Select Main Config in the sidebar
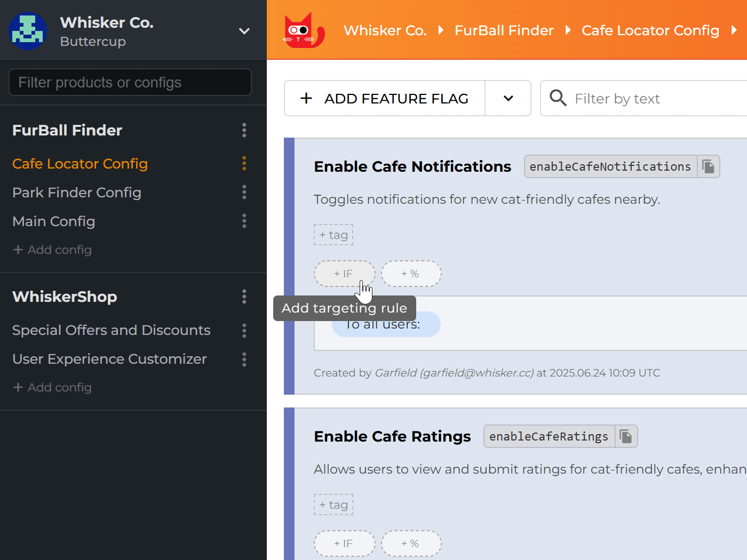Image resolution: width=747 pixels, height=560 pixels. click(54, 221)
